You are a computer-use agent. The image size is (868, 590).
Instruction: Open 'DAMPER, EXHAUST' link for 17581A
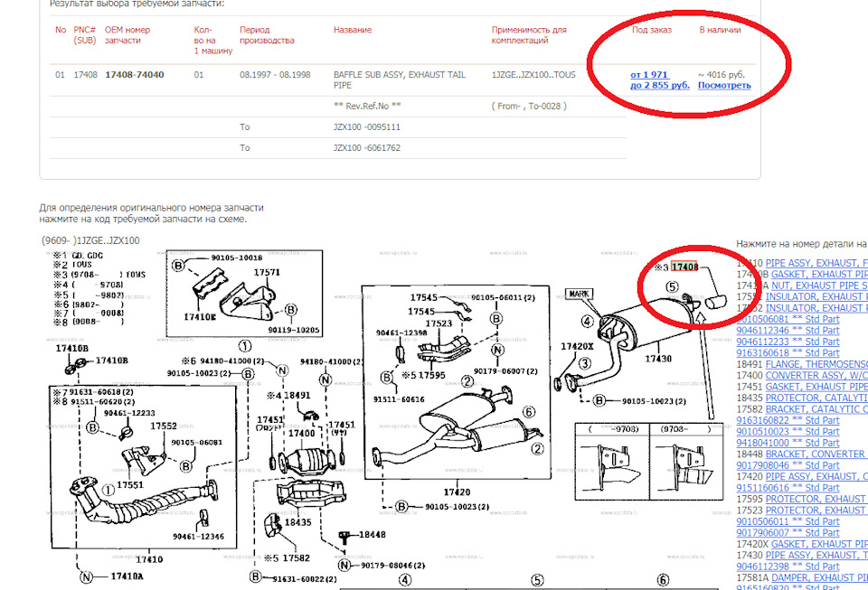pyautogui.click(x=819, y=578)
